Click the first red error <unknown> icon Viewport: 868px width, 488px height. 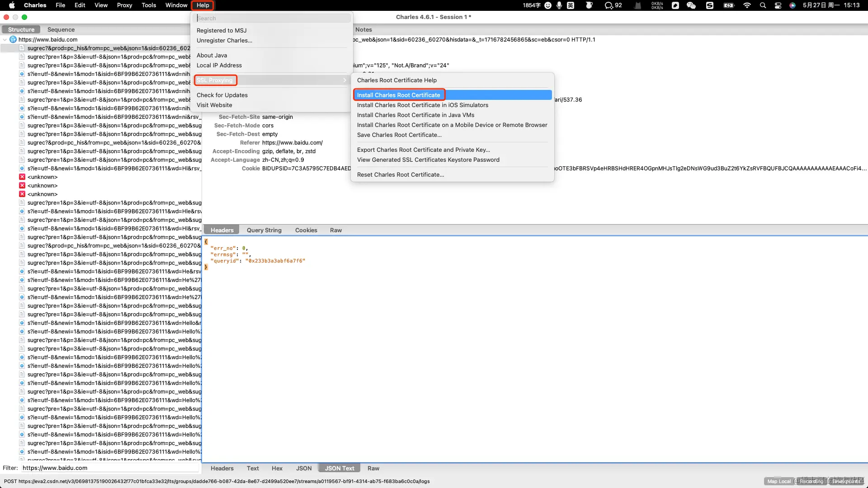[22, 177]
